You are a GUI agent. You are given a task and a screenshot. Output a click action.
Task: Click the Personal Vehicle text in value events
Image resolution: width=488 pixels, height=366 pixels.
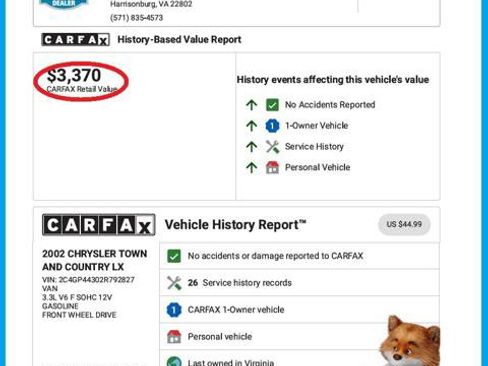coord(317,167)
